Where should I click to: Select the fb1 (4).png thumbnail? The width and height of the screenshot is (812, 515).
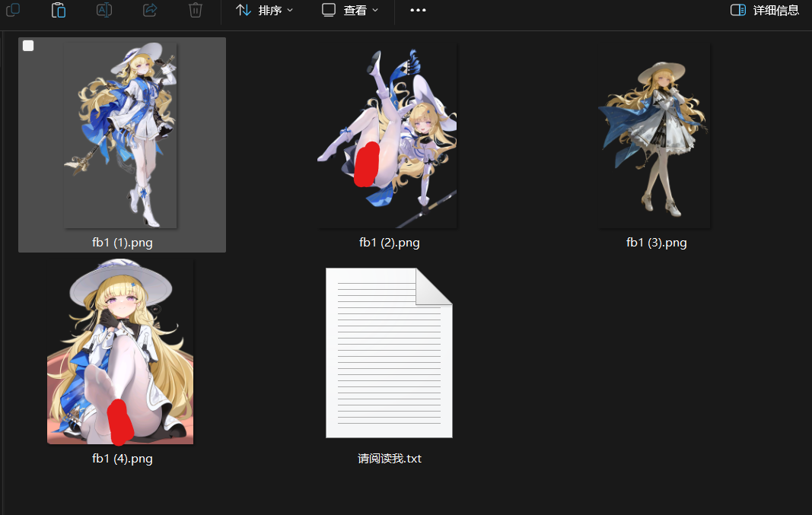(121, 351)
